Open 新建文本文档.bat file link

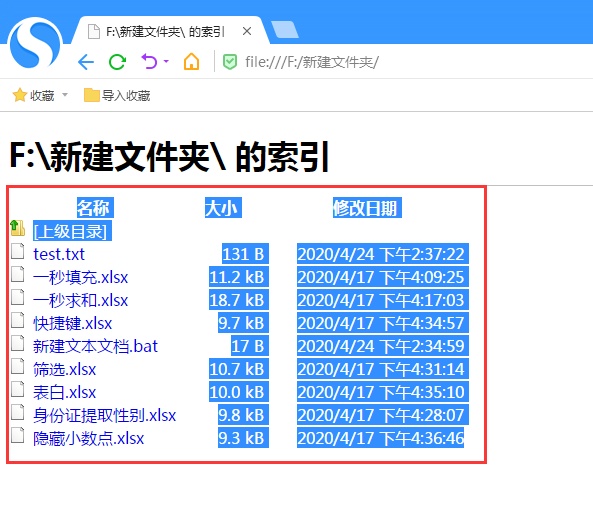(95, 346)
